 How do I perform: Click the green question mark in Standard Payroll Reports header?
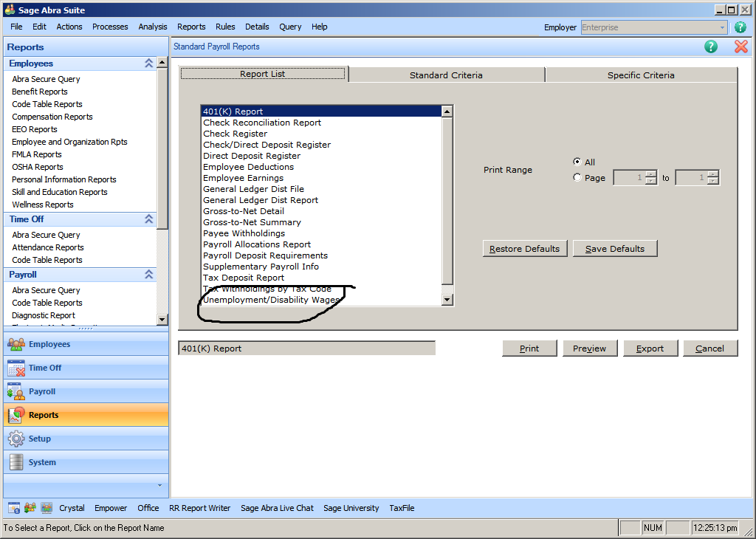tap(711, 47)
